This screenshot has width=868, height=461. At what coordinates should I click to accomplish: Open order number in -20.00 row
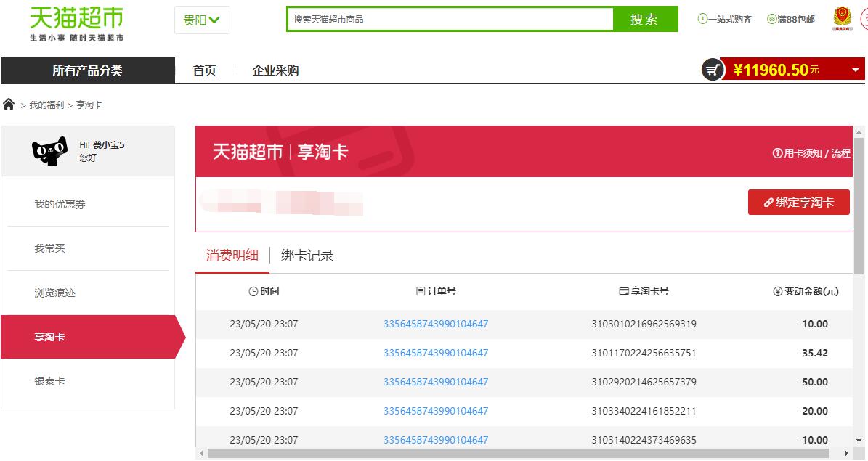coord(437,411)
